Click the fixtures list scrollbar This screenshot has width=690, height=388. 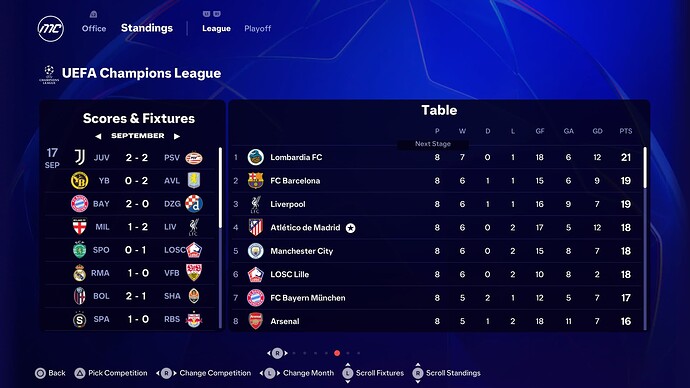coord(220,188)
